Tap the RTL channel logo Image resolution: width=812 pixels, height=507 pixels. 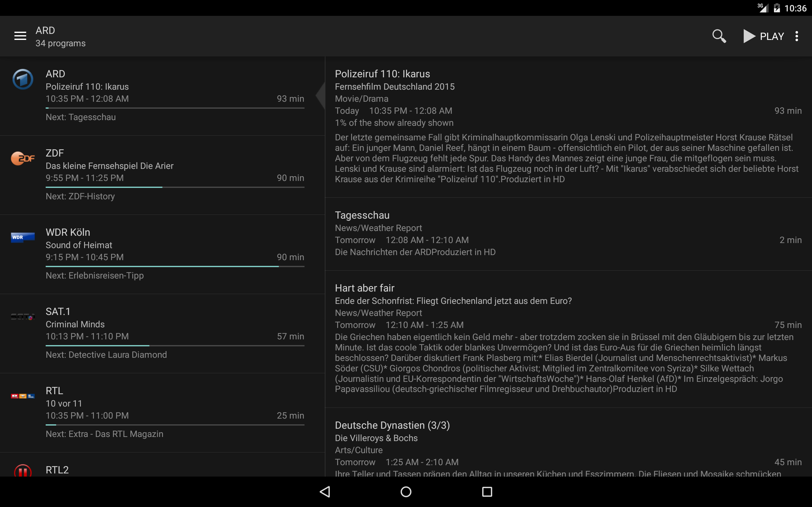pyautogui.click(x=23, y=396)
